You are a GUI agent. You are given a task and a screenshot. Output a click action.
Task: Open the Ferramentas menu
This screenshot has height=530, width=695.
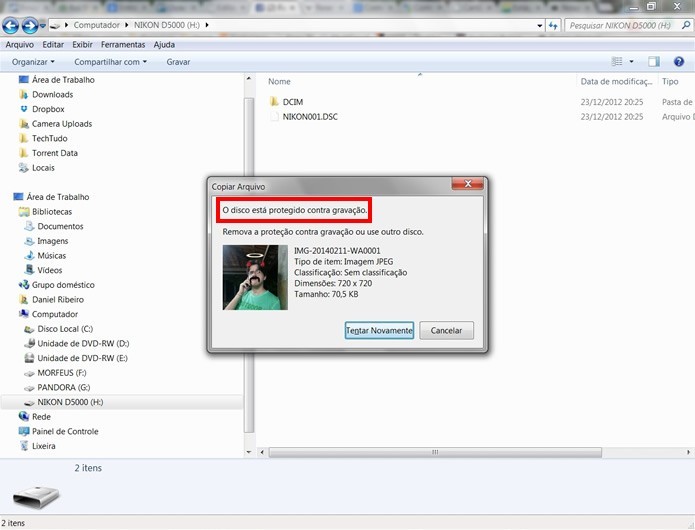(x=123, y=45)
